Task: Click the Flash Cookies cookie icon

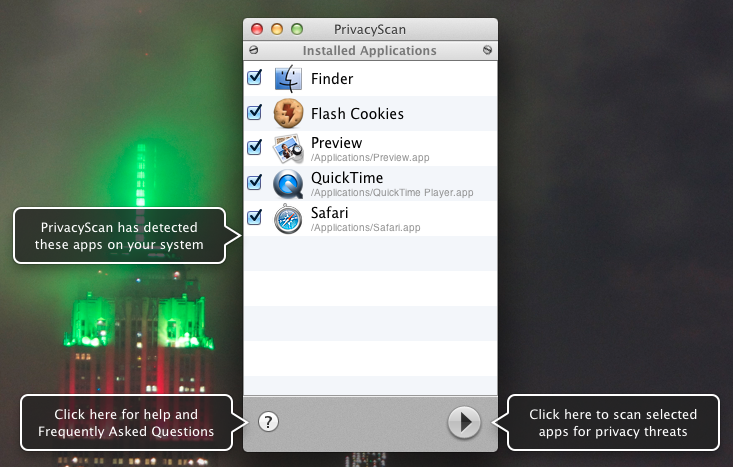Action: 288,114
